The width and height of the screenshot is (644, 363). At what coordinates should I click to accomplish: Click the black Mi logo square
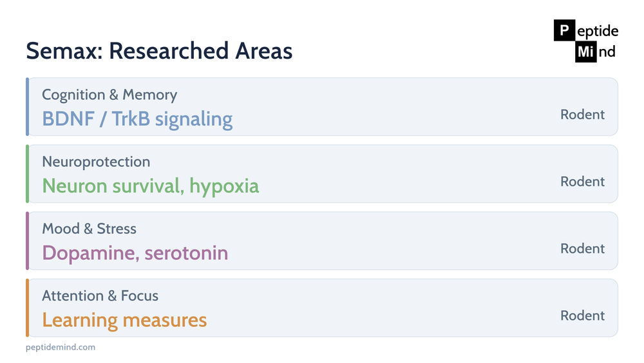click(585, 52)
